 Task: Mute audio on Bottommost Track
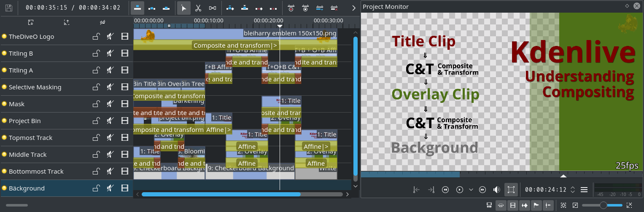(110, 171)
